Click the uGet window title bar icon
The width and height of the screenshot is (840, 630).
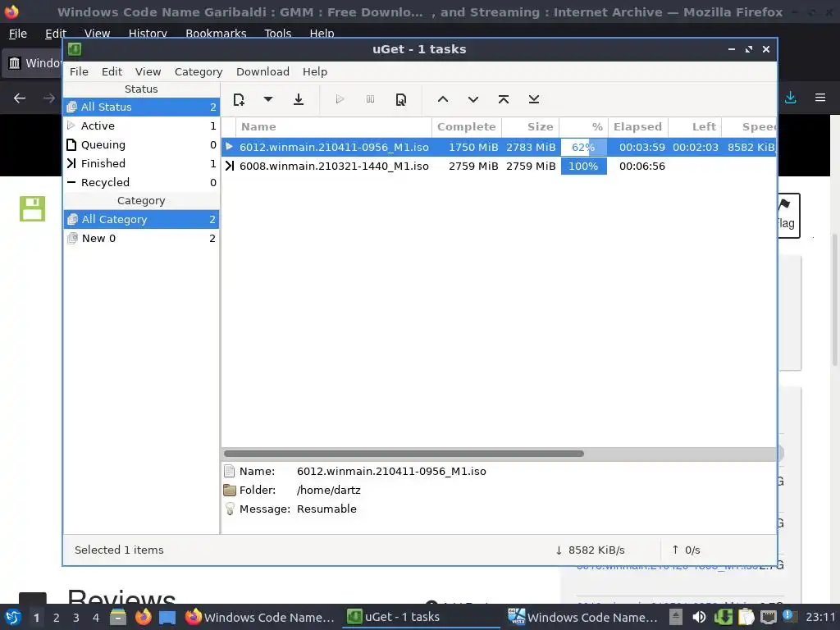point(75,49)
